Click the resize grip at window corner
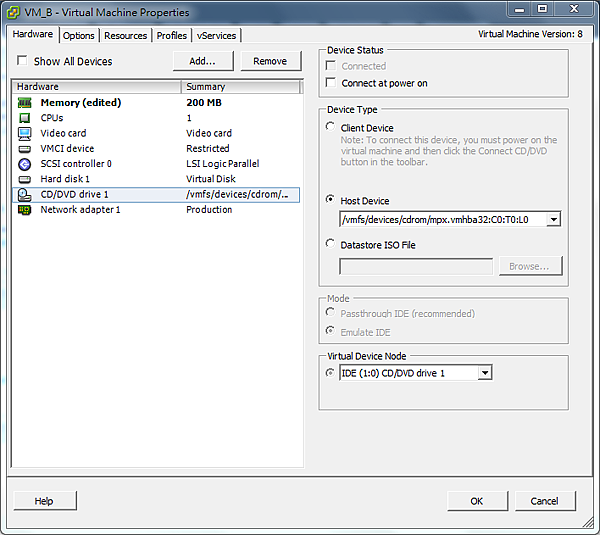 pyautogui.click(x=588, y=522)
